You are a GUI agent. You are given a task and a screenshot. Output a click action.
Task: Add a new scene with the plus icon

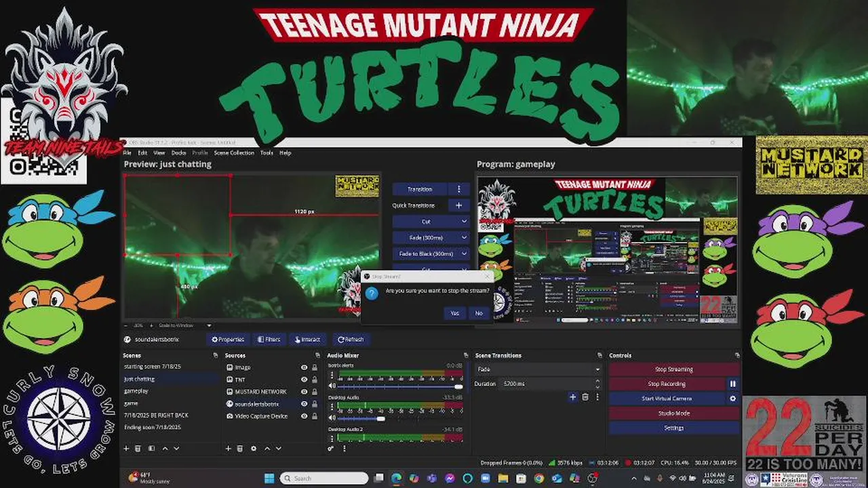126,449
